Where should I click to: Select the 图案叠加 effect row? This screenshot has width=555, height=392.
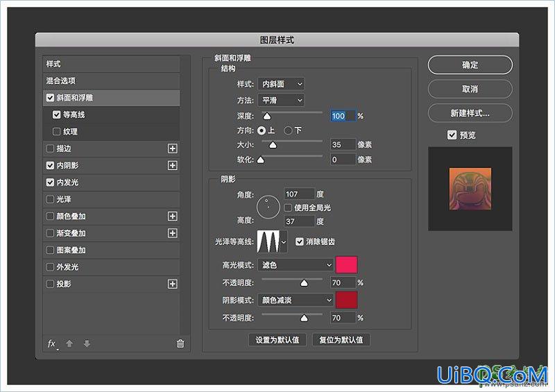pyautogui.click(x=111, y=250)
